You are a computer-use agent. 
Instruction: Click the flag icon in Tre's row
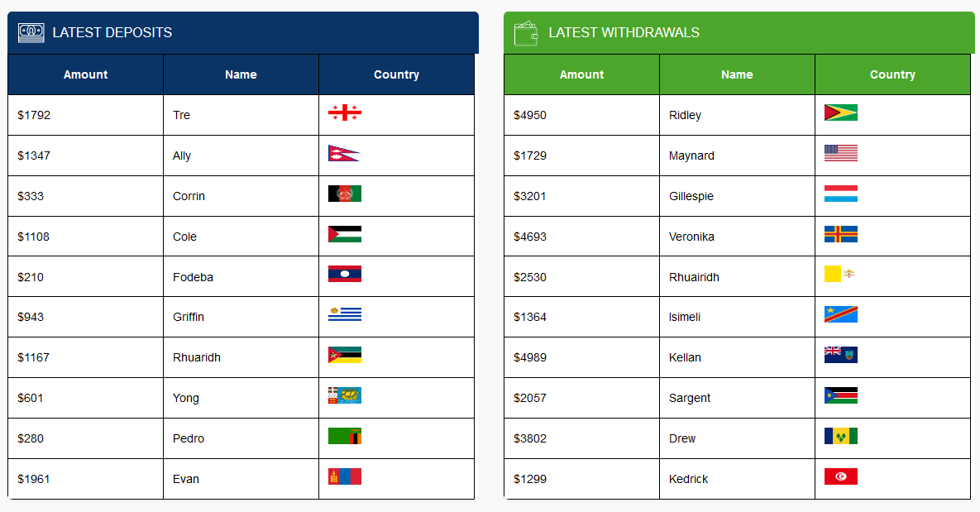coord(344,113)
